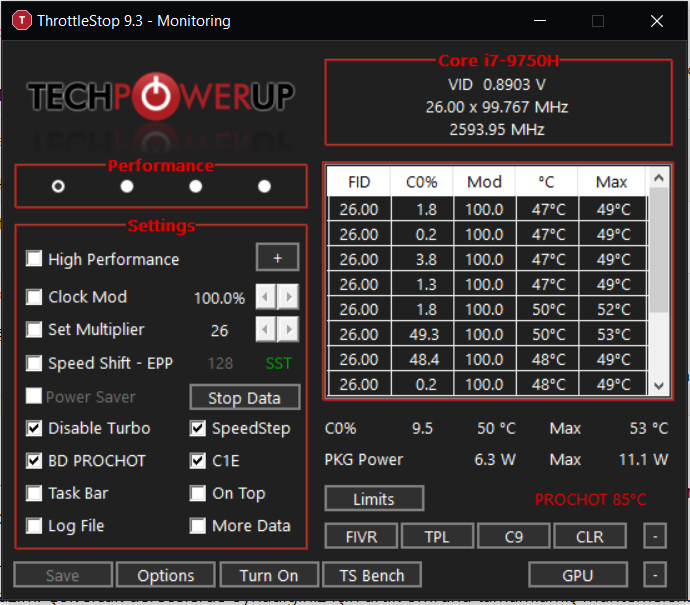
Task: Click the green SST label
Action: click(x=279, y=363)
